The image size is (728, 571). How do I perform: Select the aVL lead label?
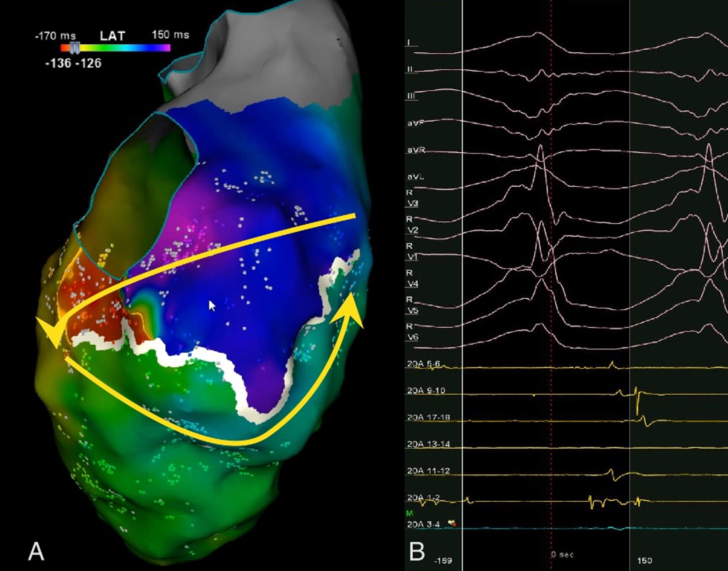415,177
